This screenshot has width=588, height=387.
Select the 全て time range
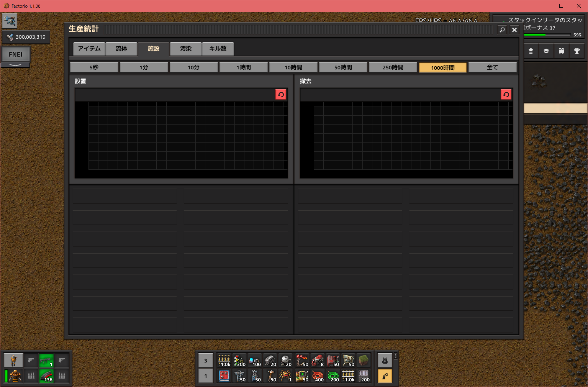pyautogui.click(x=493, y=67)
